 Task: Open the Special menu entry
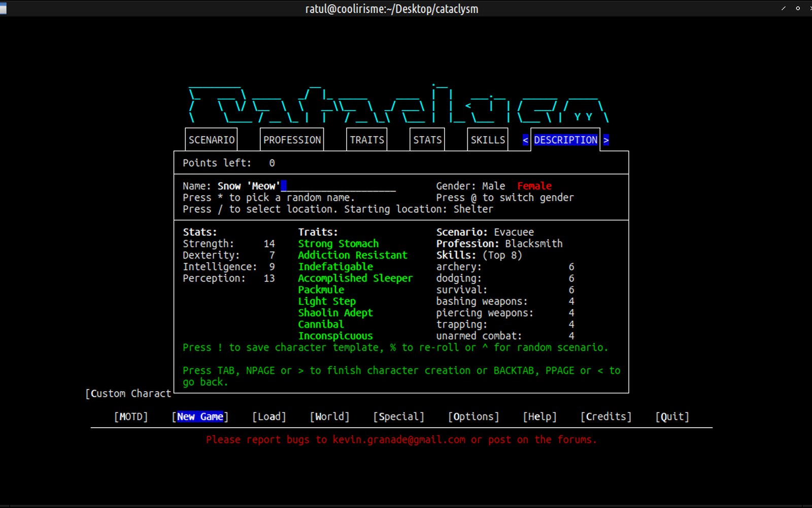[x=398, y=417]
